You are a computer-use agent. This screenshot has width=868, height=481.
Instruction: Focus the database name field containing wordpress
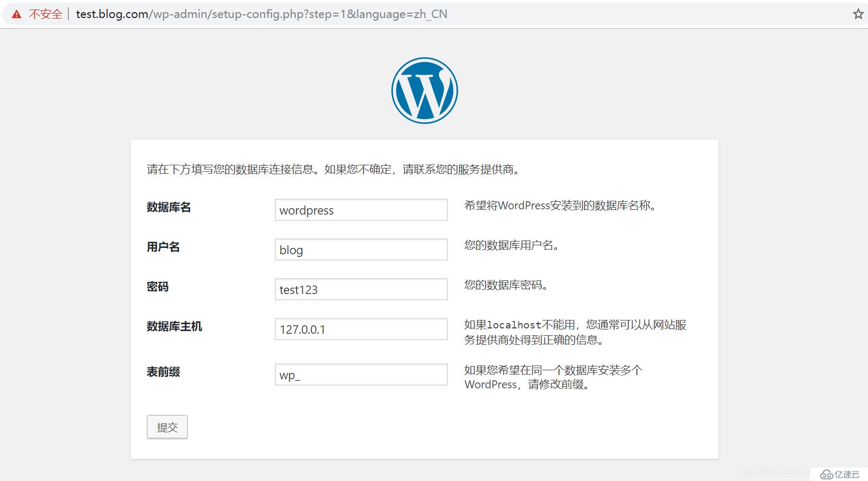point(361,210)
